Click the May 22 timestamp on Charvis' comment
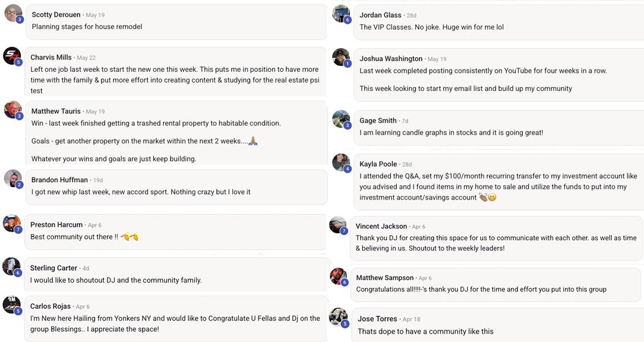 tap(86, 58)
